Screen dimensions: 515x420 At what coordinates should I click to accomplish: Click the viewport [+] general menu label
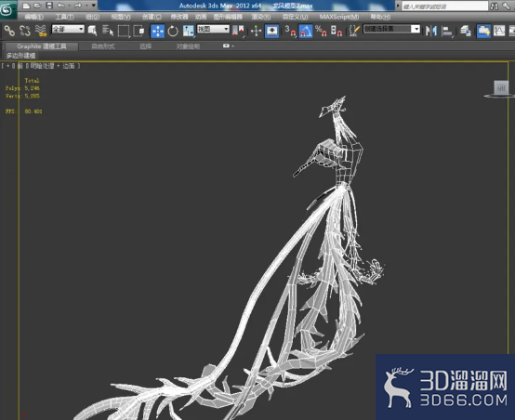[x=7, y=66]
